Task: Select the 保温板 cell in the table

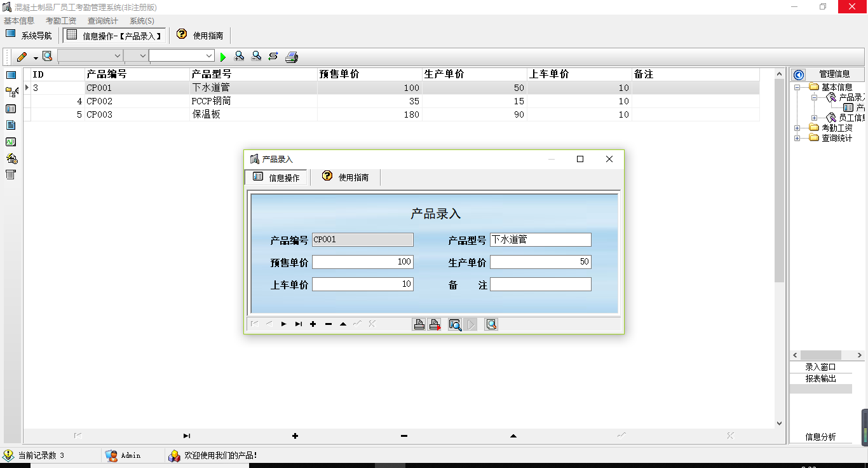Action: 254,114
